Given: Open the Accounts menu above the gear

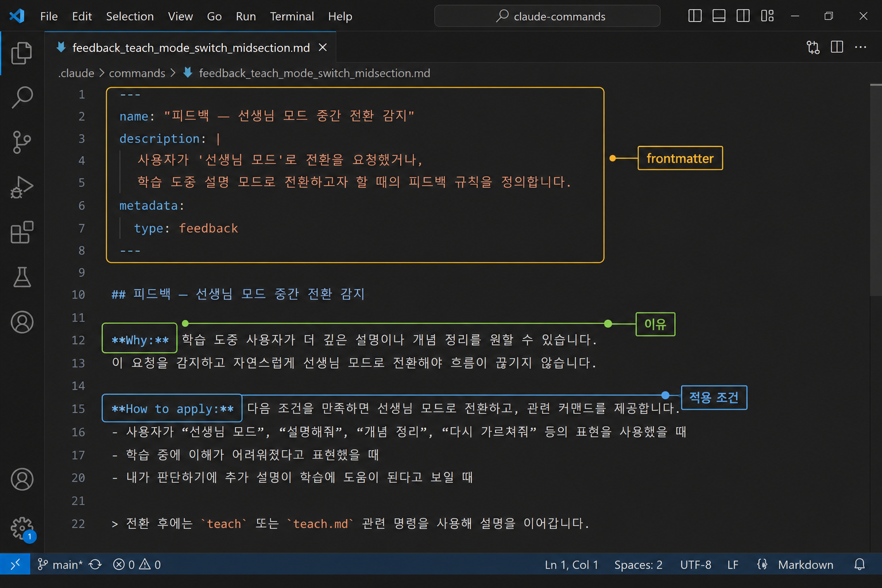Looking at the screenshot, I should pyautogui.click(x=22, y=479).
